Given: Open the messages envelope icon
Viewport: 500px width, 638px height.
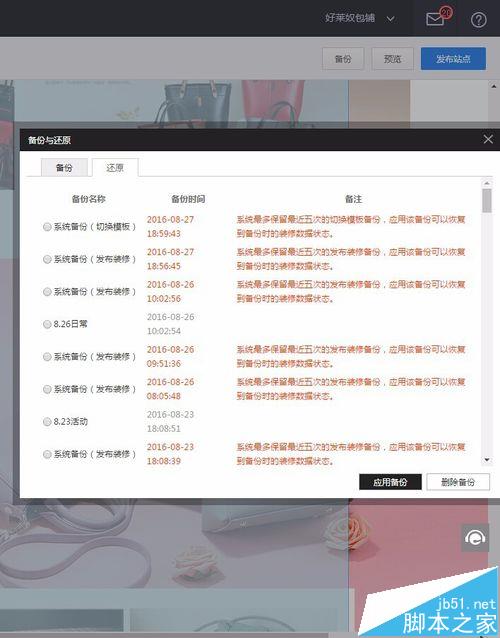Looking at the screenshot, I should [x=434, y=19].
